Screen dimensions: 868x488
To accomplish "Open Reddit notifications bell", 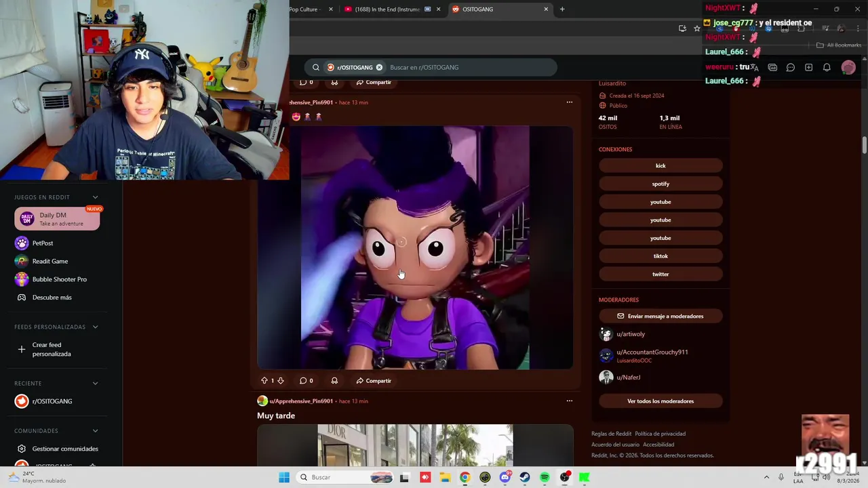I will click(827, 67).
